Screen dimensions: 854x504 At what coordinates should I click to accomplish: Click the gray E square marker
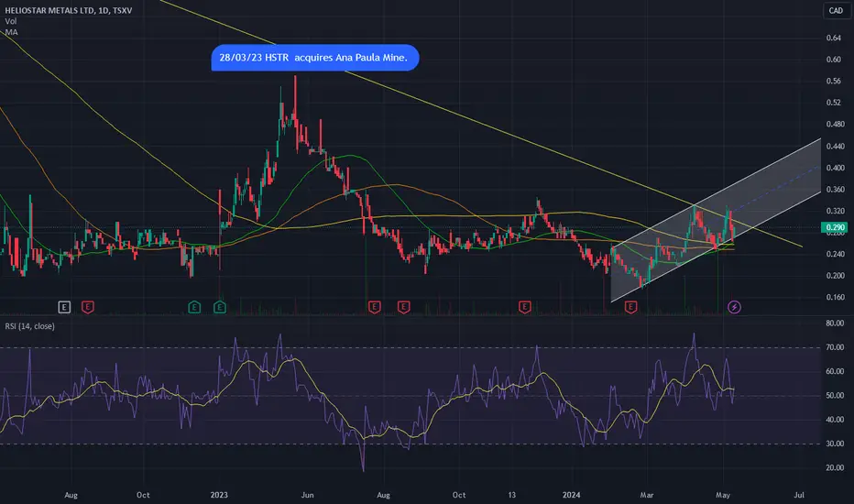(64, 307)
